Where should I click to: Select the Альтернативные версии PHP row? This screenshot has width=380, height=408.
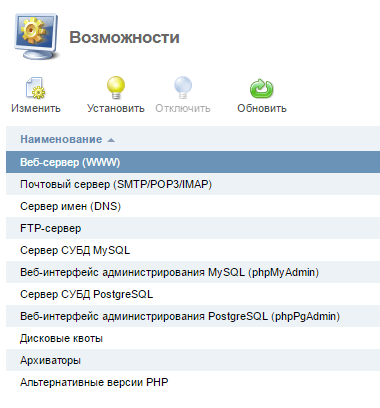click(x=193, y=382)
